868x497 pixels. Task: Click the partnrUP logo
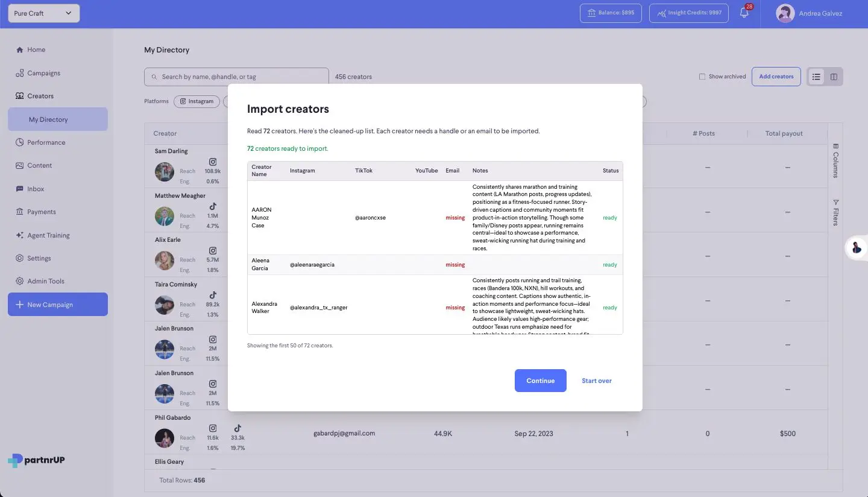36,460
